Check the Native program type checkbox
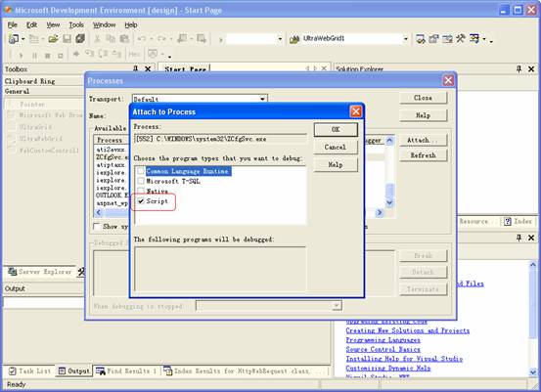This screenshot has width=541, height=392. coord(141,191)
